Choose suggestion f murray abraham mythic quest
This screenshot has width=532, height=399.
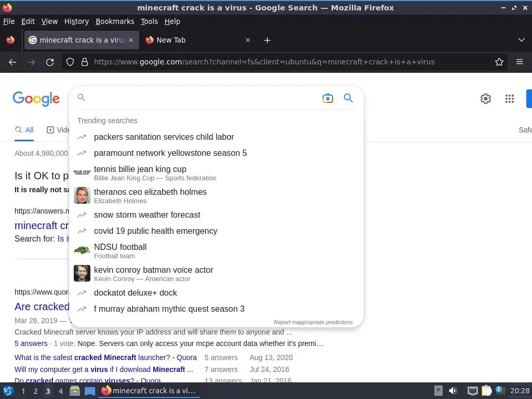pyautogui.click(x=217, y=309)
